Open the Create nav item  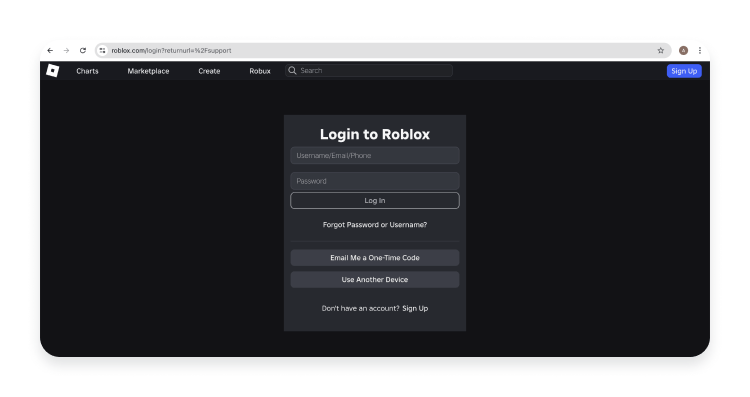(x=209, y=71)
